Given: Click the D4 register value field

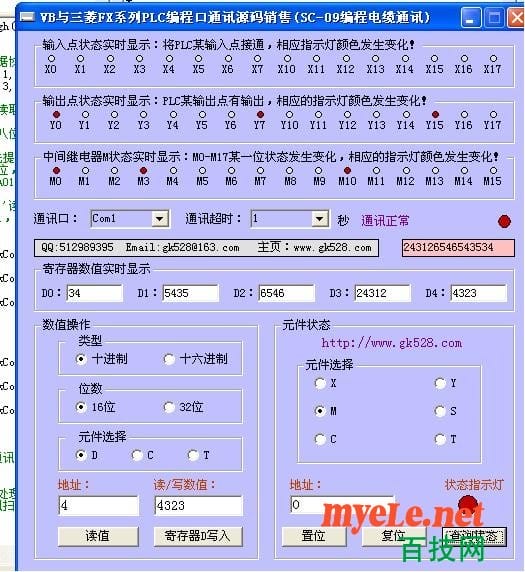Looking at the screenshot, I should click(479, 293).
